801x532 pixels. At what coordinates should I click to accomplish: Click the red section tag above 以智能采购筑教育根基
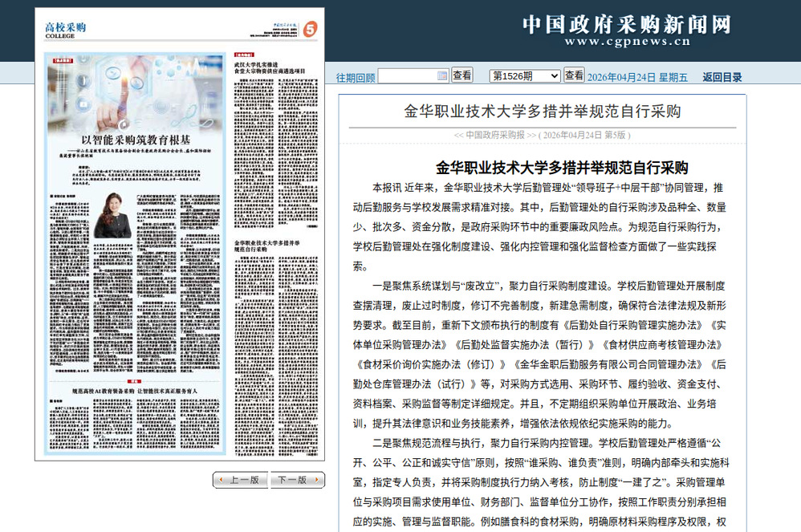pos(62,60)
